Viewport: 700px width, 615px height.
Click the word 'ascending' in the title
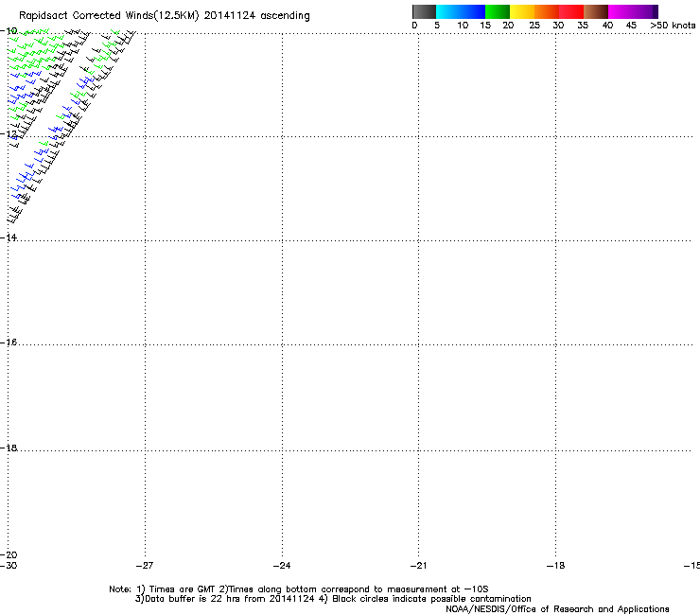tap(285, 16)
